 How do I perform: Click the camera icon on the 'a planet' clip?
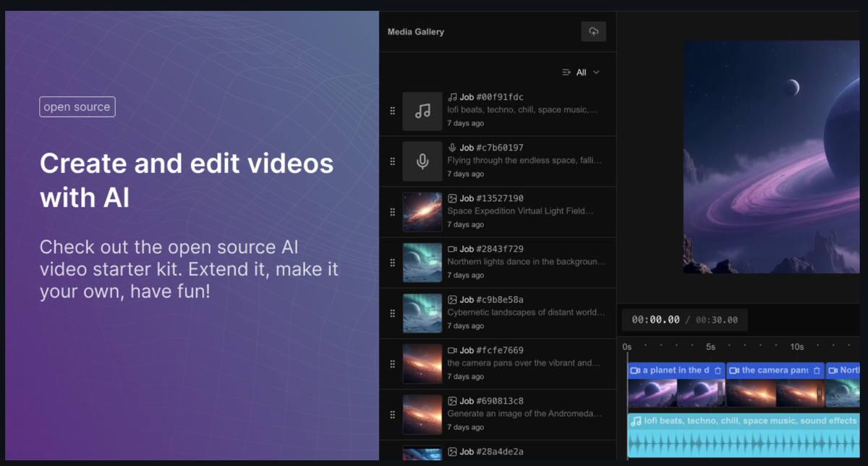click(637, 370)
